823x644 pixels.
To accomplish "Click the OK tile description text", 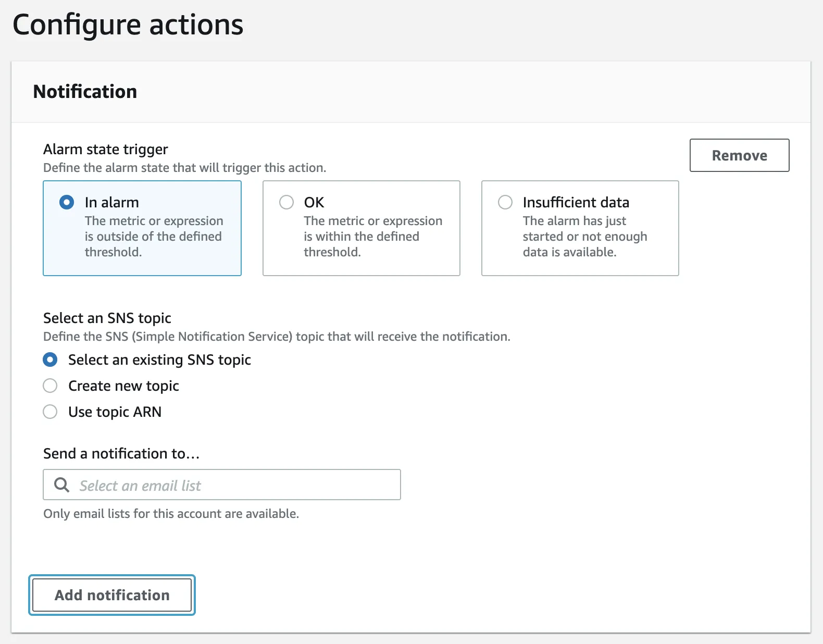I will (372, 237).
